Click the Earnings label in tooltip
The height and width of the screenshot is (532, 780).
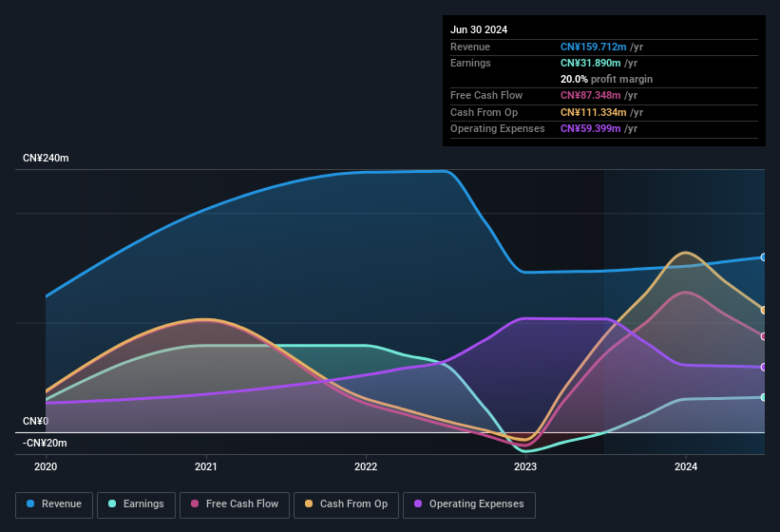point(470,63)
